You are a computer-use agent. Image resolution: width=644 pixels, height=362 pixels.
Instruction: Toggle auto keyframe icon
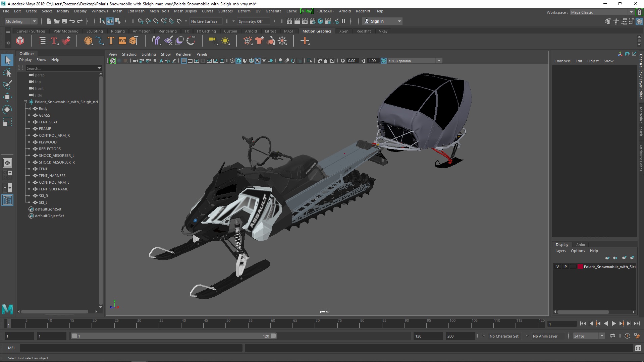click(627, 336)
